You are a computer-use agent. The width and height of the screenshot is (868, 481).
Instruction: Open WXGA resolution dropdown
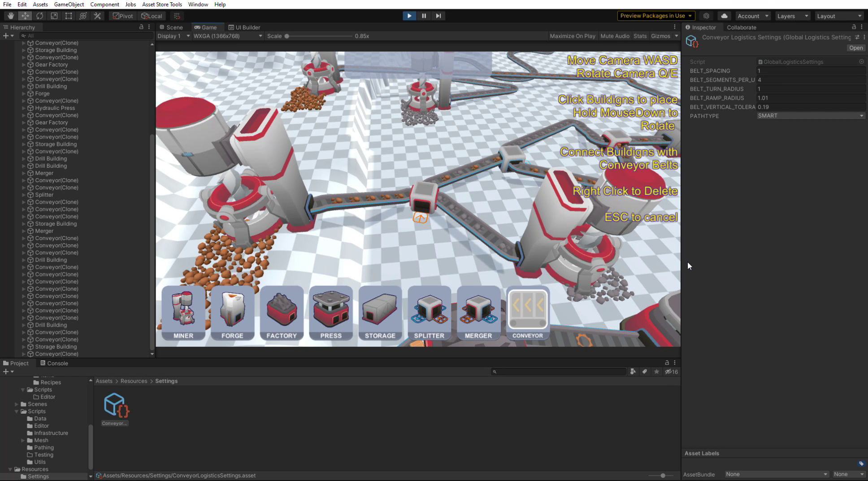tap(228, 36)
